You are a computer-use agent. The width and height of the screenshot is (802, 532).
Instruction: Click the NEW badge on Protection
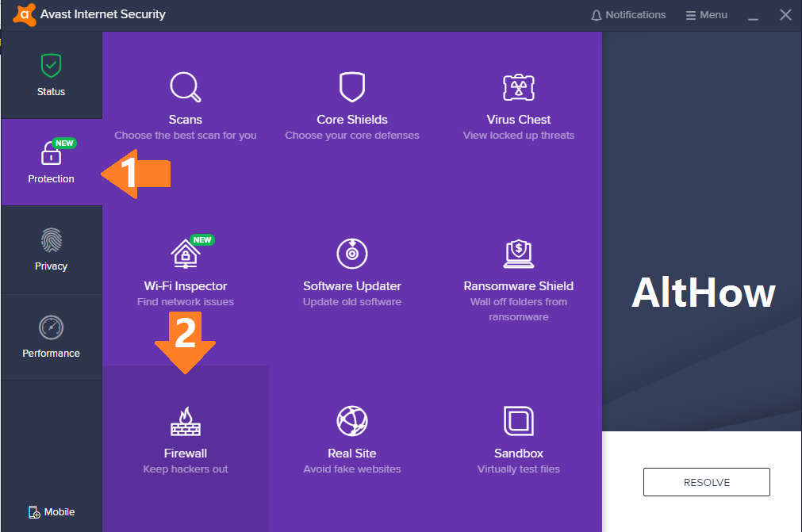point(64,143)
